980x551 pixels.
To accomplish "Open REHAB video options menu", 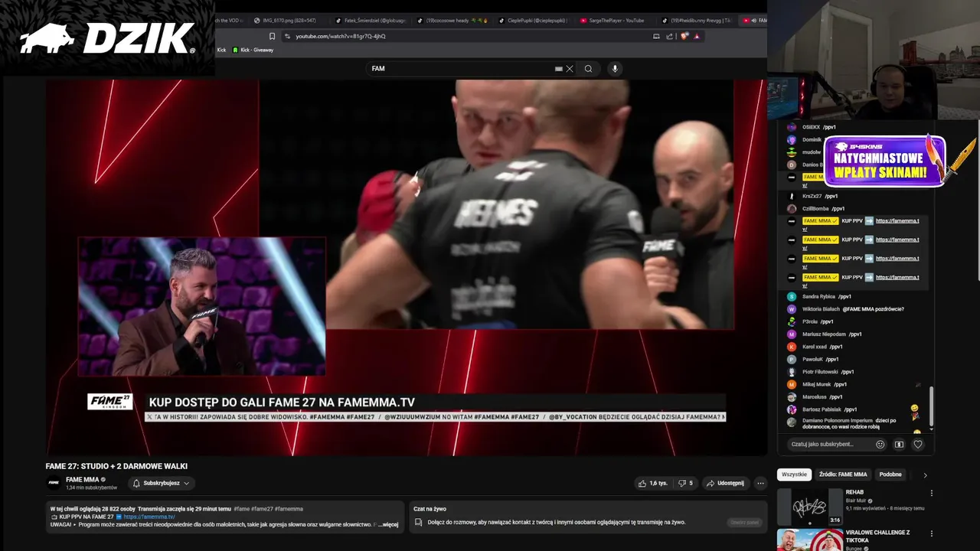I will click(x=932, y=494).
